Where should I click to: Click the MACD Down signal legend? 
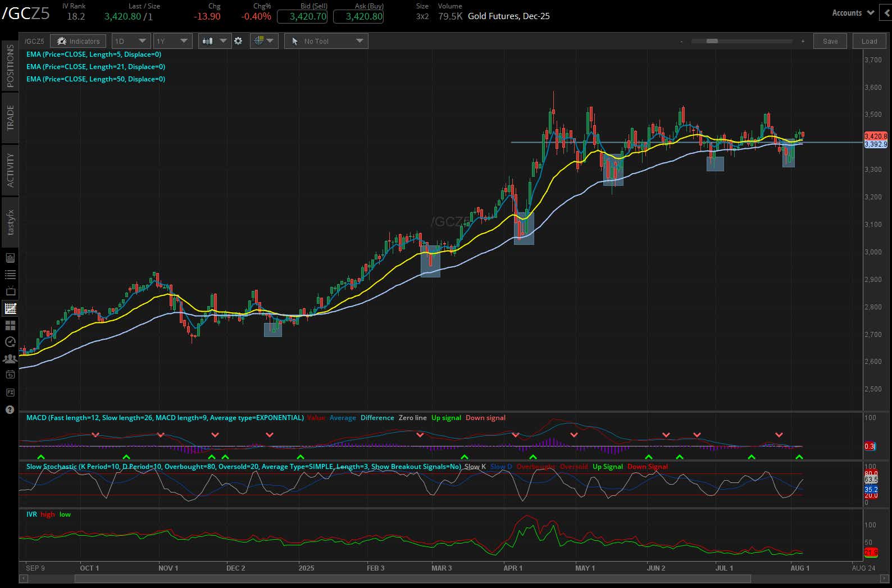point(485,418)
